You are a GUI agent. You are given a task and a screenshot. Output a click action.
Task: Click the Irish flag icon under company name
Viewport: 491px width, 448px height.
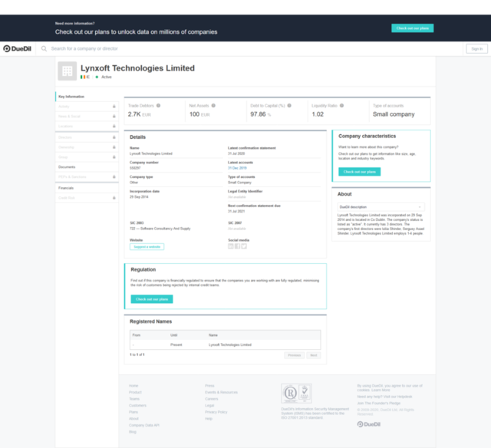point(83,77)
